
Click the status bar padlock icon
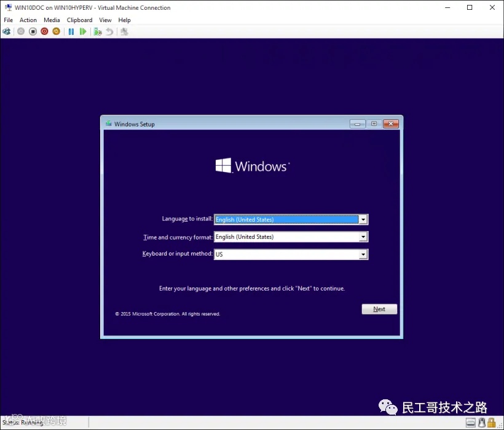[x=492, y=423]
